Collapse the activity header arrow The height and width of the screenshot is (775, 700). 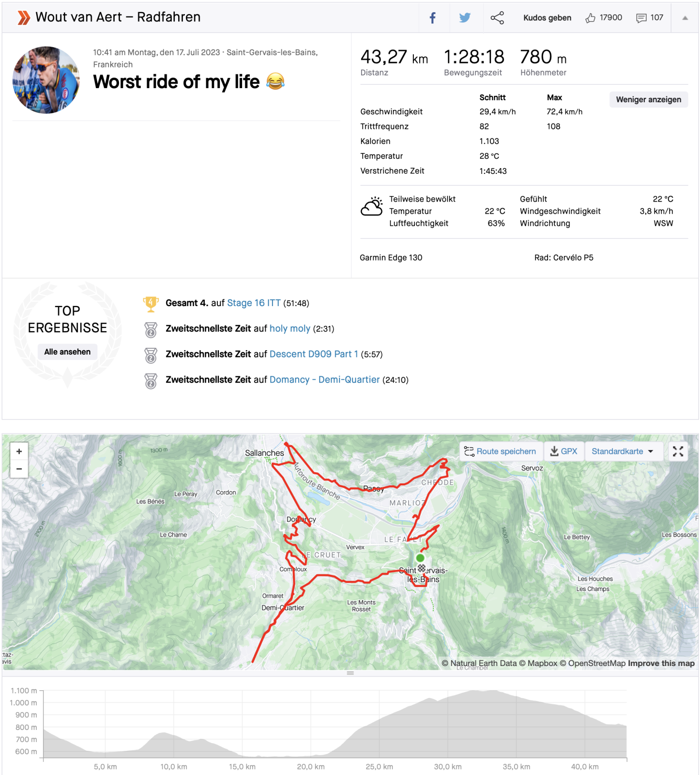pos(685,18)
